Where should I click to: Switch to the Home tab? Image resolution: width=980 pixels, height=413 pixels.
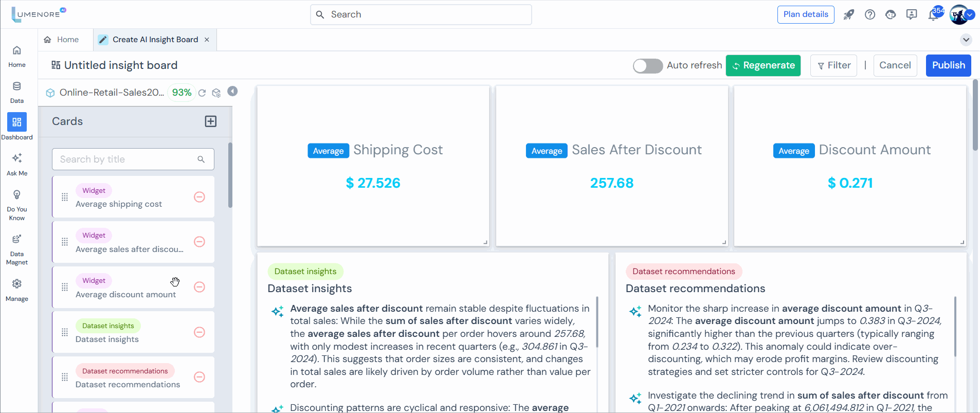(62, 40)
